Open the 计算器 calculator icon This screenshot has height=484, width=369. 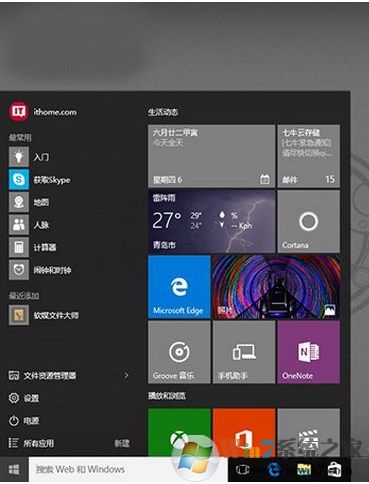(19, 247)
